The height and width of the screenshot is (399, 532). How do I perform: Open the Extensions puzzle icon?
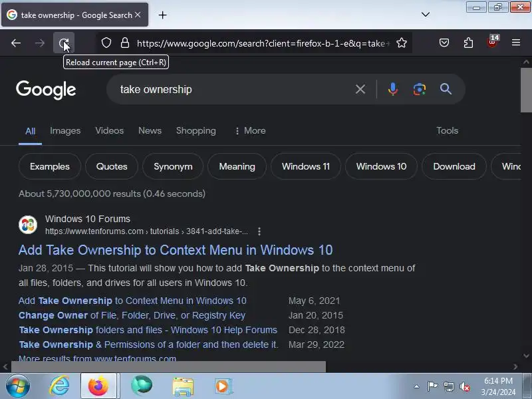(468, 43)
